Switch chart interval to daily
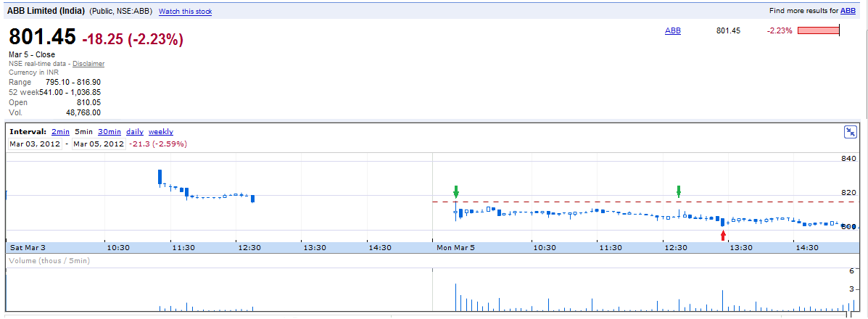The width and height of the screenshot is (868, 319). point(135,132)
